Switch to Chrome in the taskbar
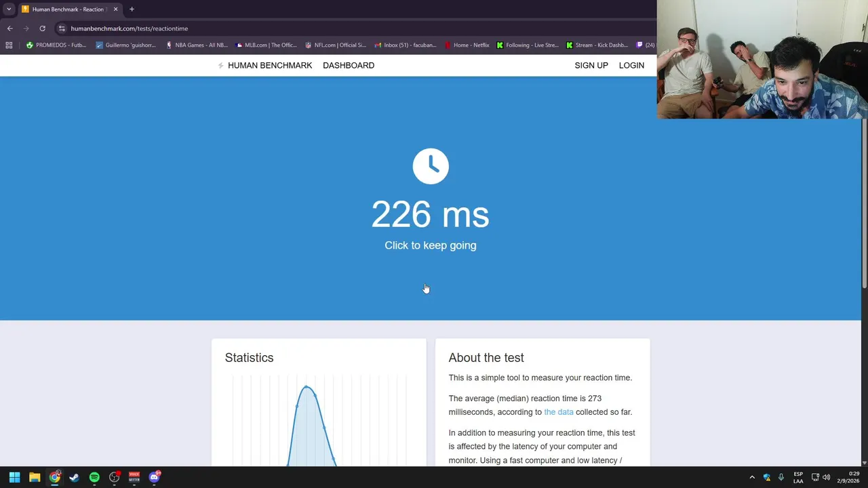This screenshot has height=488, width=868. click(x=55, y=477)
